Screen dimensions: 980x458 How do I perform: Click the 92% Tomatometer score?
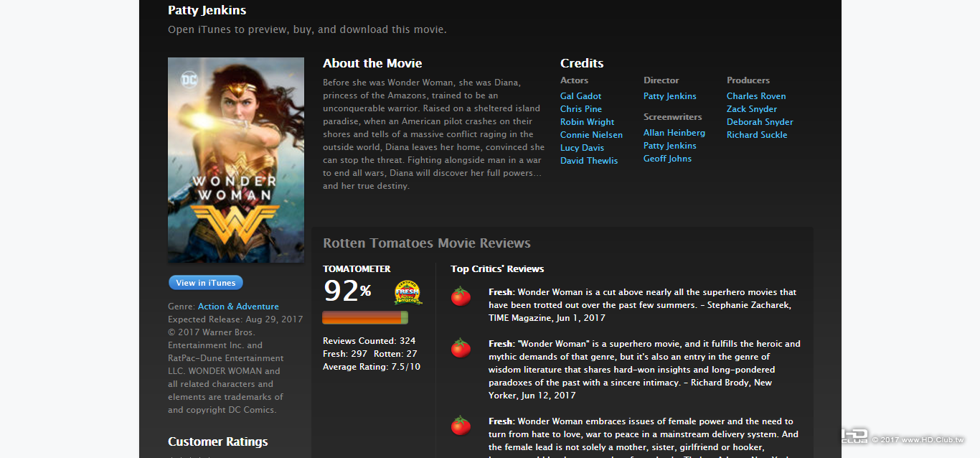(347, 291)
